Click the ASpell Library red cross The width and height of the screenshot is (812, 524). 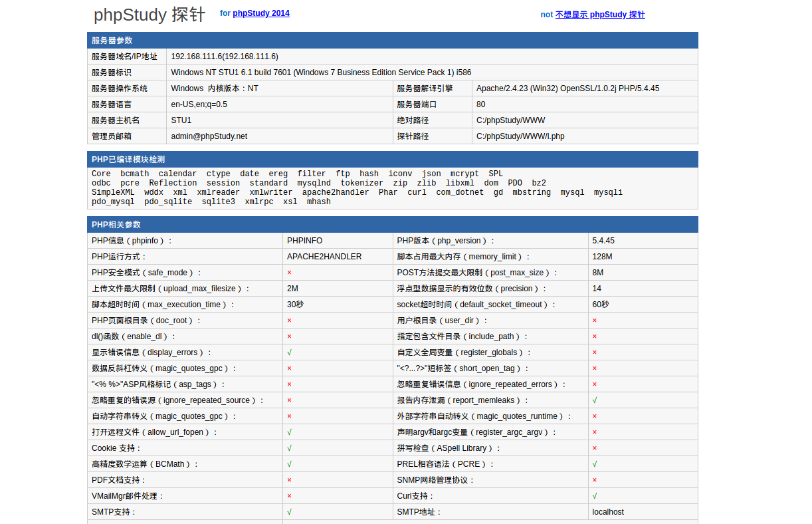tap(595, 448)
